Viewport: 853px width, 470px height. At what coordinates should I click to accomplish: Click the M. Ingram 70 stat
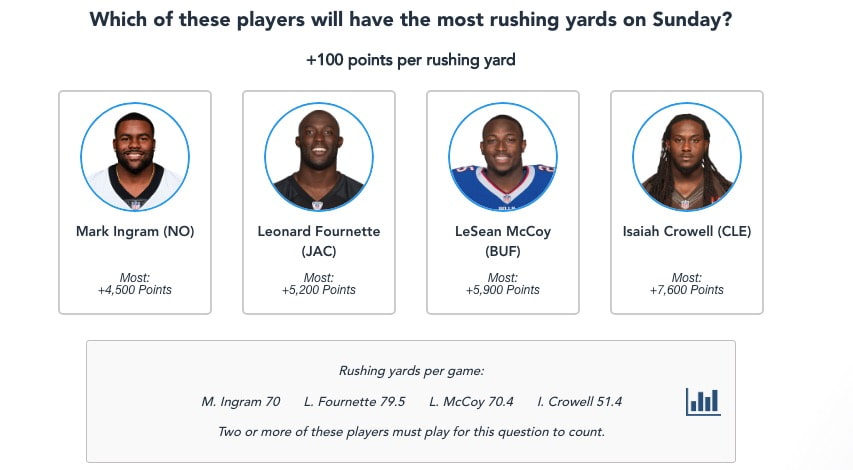click(240, 402)
